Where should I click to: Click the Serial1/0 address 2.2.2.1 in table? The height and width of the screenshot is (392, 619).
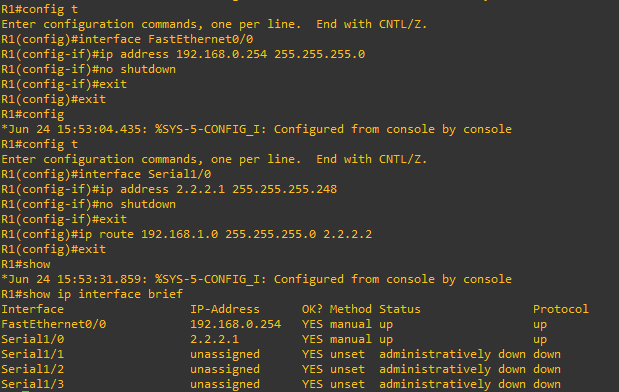pyautogui.click(x=214, y=339)
